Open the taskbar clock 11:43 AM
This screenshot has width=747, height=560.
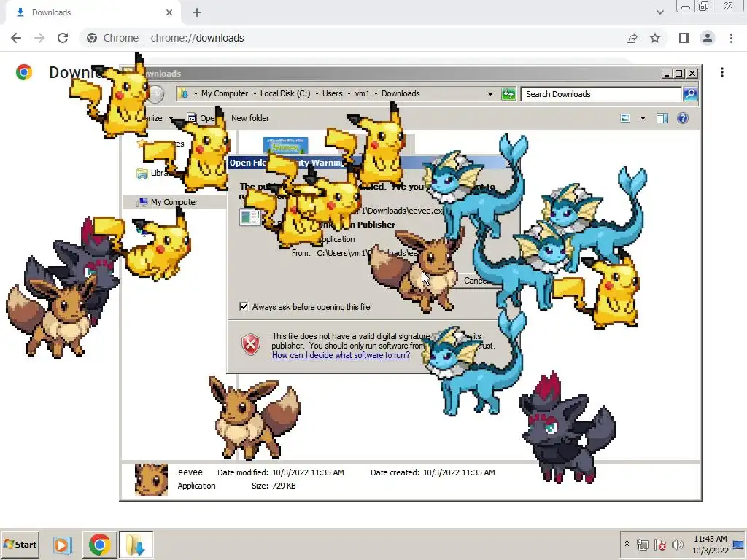710,544
